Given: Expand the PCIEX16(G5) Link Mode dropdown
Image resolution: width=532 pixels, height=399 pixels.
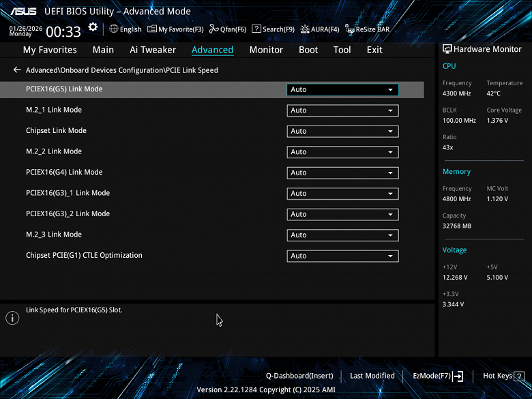Looking at the screenshot, I should [x=342, y=89].
